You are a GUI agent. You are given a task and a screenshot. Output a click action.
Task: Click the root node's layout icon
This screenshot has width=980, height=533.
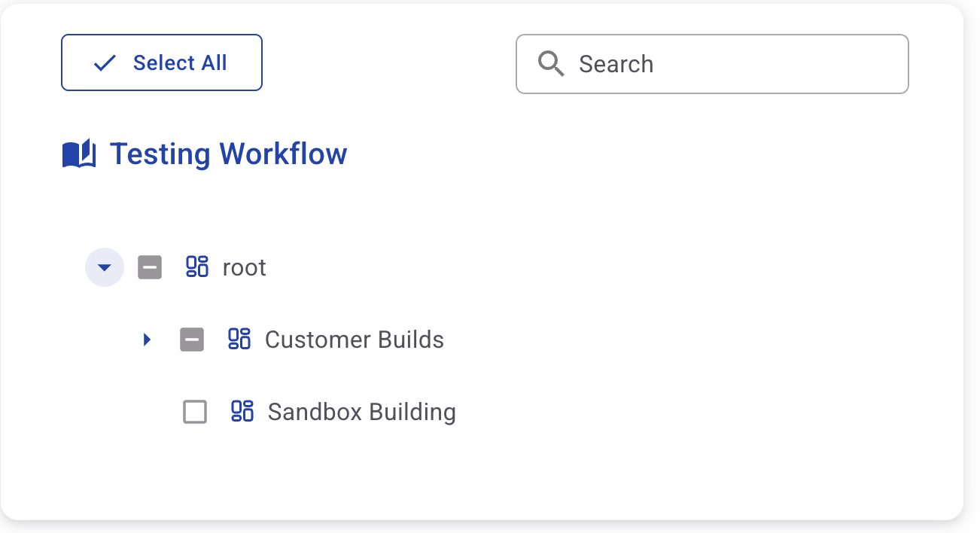[x=197, y=267]
